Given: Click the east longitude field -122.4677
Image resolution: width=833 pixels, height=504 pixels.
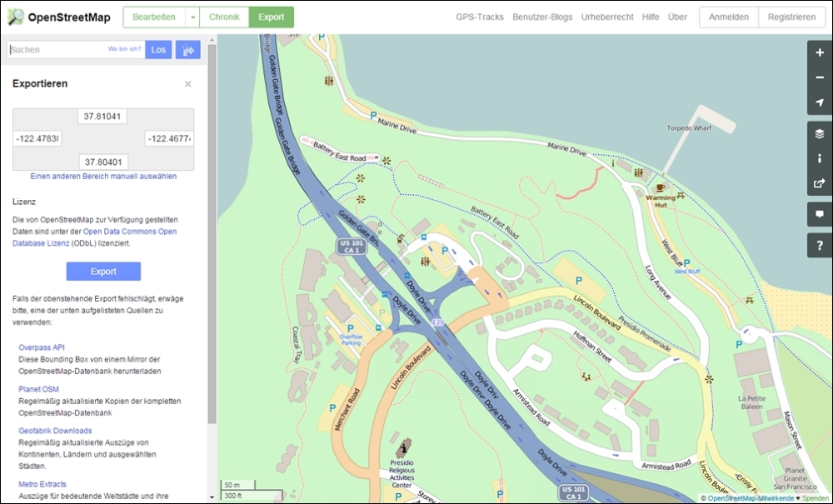Looking at the screenshot, I should point(169,138).
